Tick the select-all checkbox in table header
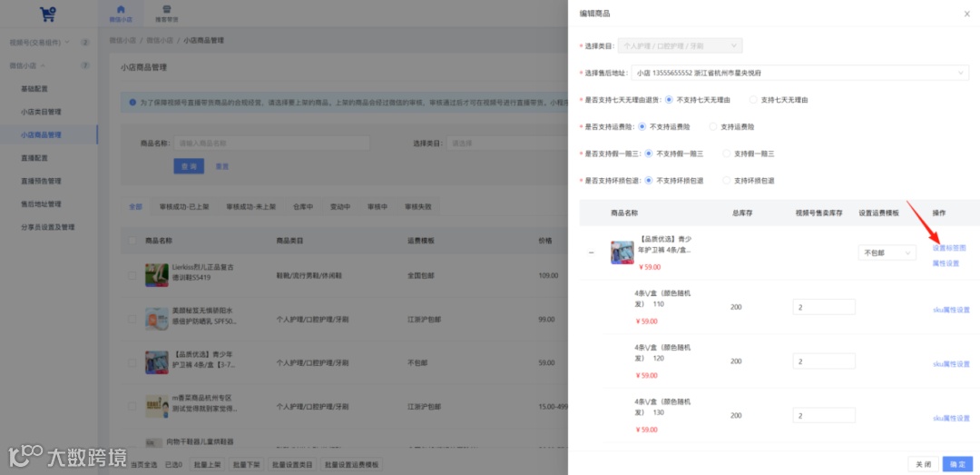The width and height of the screenshot is (980, 475). pos(132,241)
